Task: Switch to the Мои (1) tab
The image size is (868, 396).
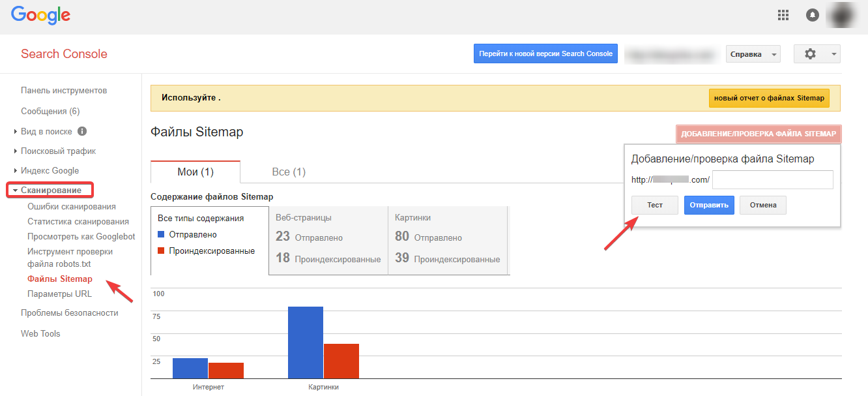Action: 195,172
